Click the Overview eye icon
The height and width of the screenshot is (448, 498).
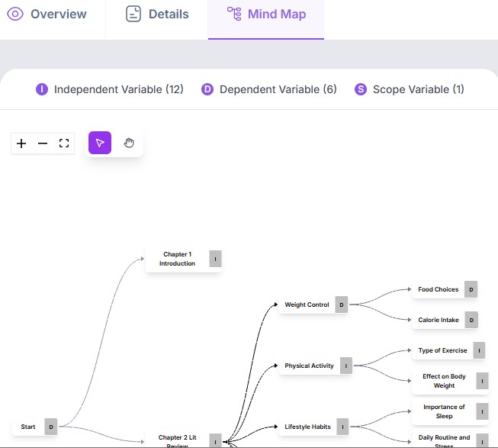(x=15, y=15)
